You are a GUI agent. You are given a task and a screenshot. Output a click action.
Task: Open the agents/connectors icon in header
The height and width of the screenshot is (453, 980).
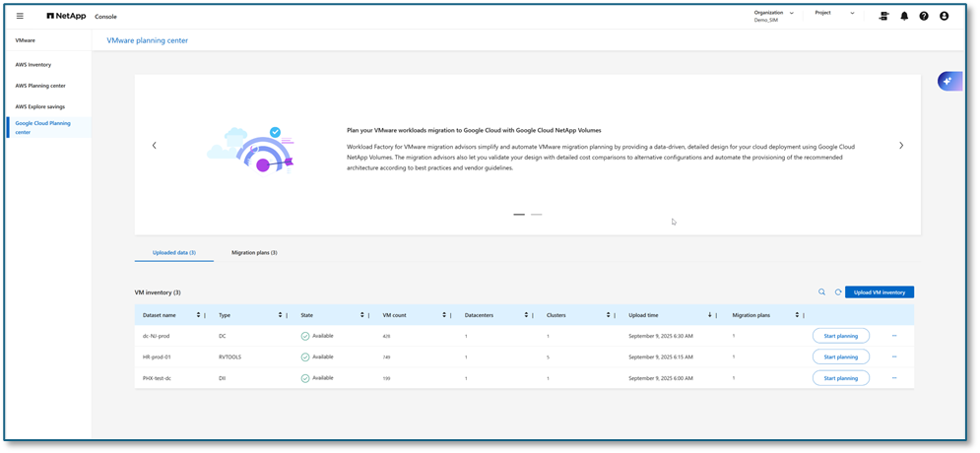click(x=883, y=16)
